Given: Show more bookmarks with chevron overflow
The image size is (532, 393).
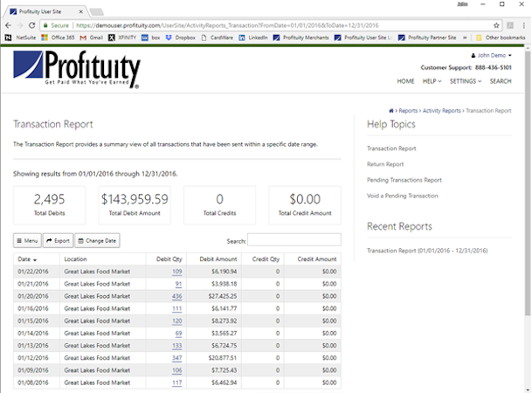Looking at the screenshot, I should point(465,38).
